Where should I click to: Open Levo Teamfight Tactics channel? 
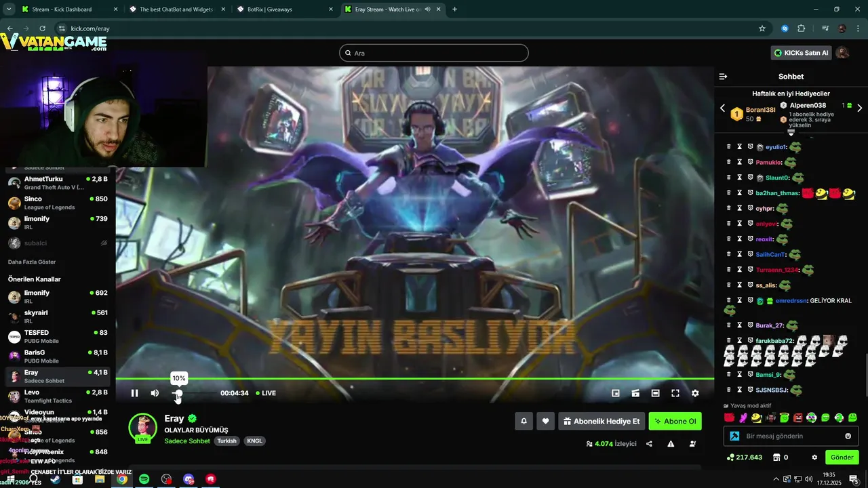[58, 396]
